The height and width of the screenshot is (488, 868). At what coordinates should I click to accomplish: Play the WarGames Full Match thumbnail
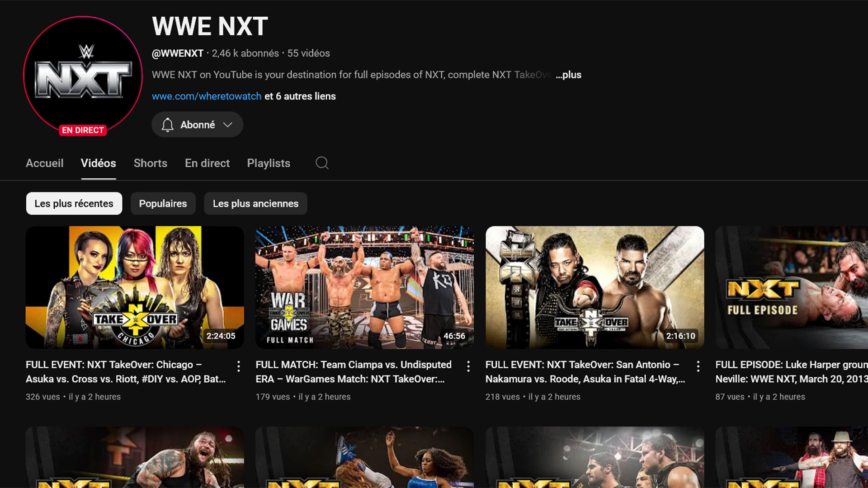coord(365,287)
